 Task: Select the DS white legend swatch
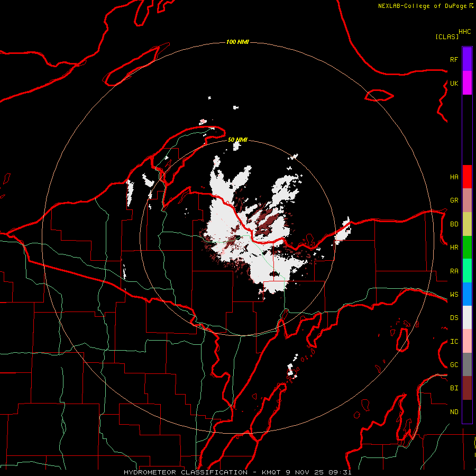467,317
